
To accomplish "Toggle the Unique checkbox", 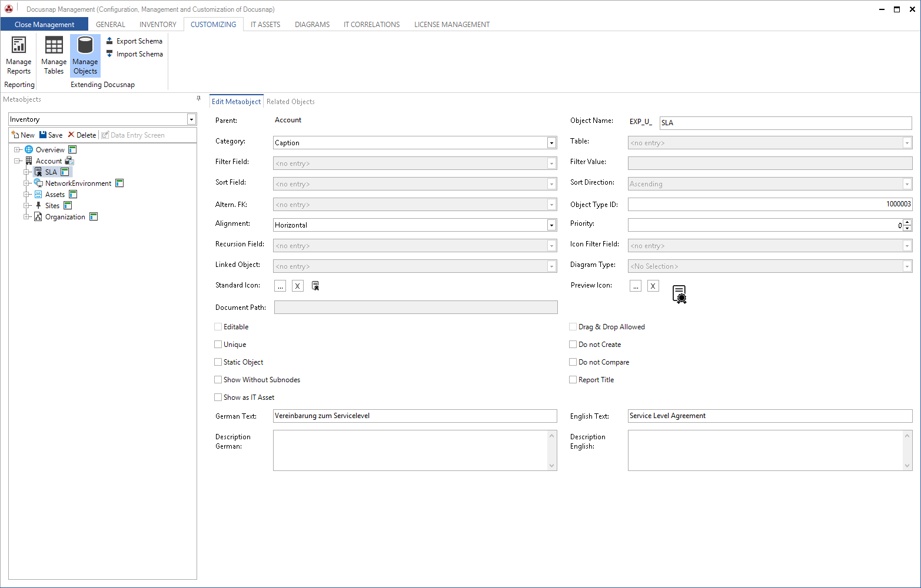I will (218, 345).
